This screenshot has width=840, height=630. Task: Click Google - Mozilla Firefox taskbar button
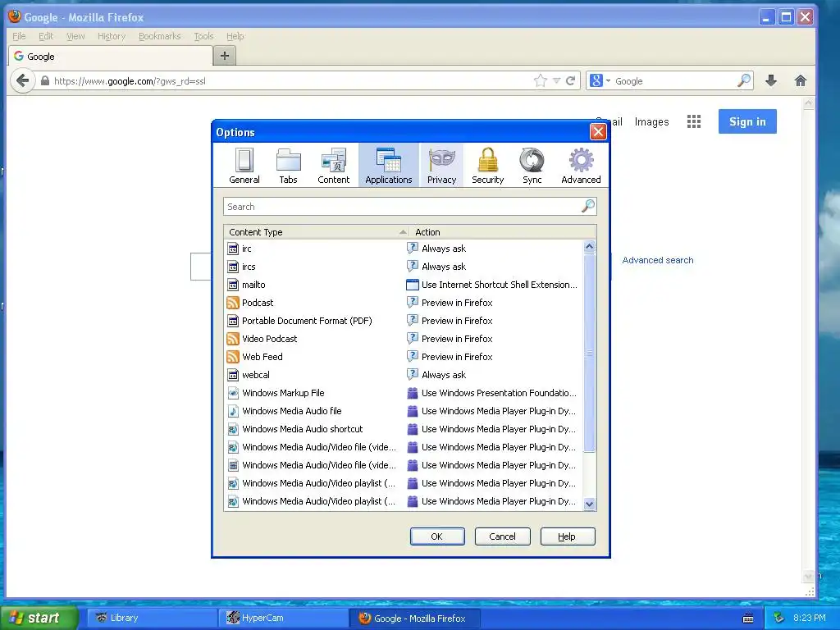tap(415, 618)
